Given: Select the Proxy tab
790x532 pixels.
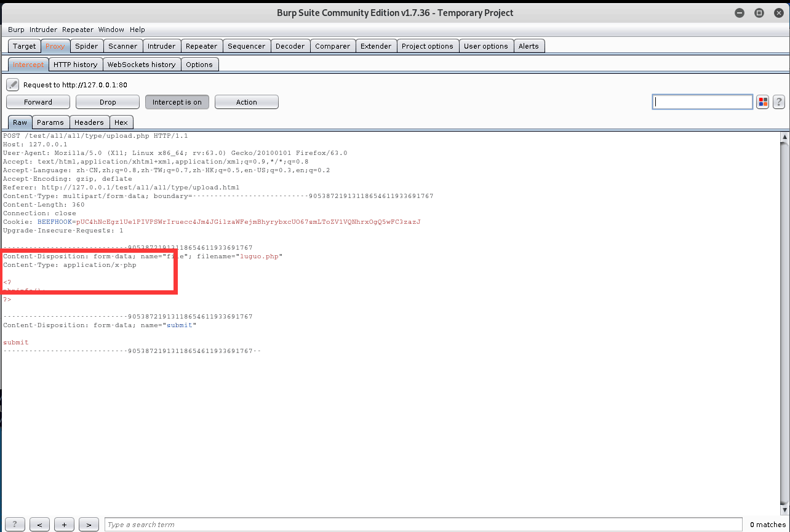Looking at the screenshot, I should [55, 46].
